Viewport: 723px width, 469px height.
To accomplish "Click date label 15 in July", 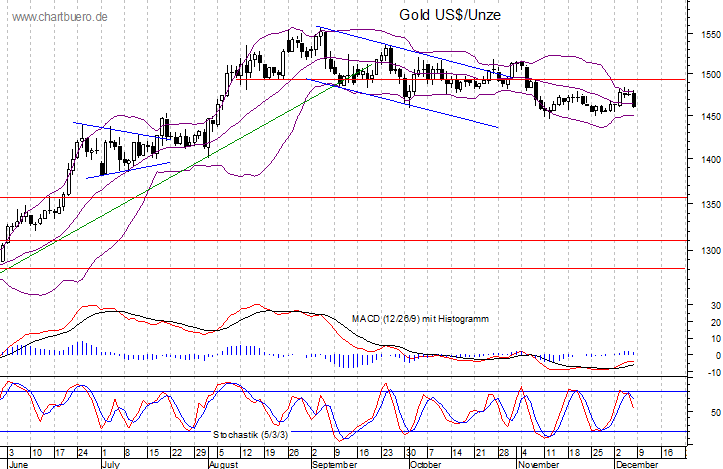I will 154,453.
